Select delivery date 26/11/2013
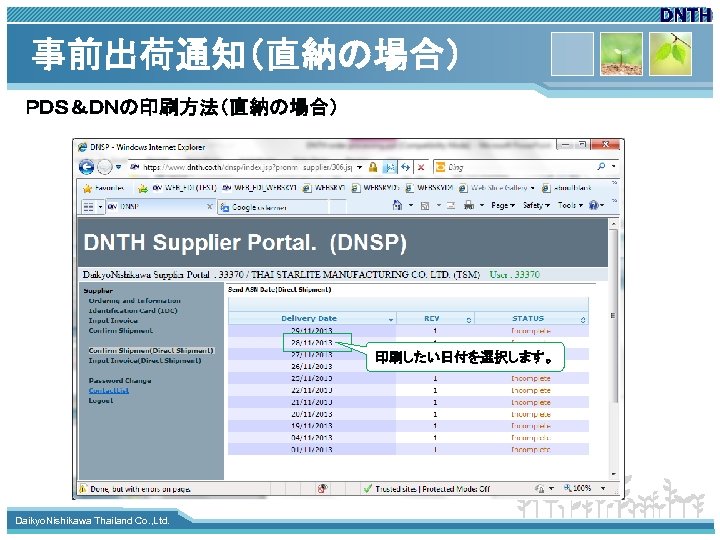 pos(311,366)
